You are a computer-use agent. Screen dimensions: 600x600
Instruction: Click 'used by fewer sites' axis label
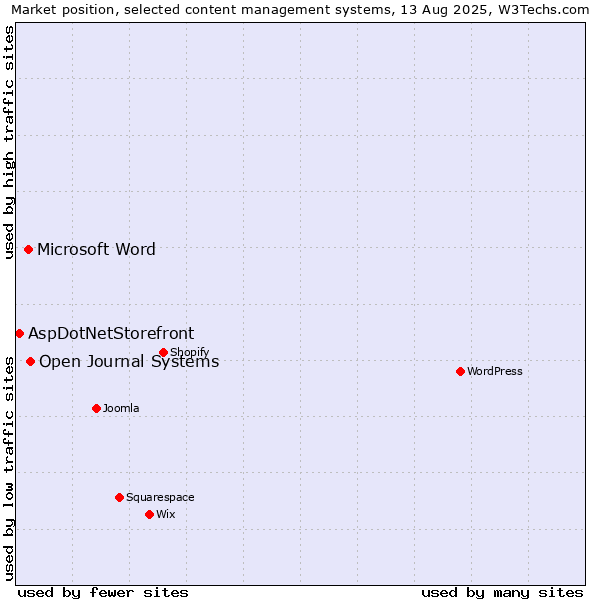coord(103,593)
